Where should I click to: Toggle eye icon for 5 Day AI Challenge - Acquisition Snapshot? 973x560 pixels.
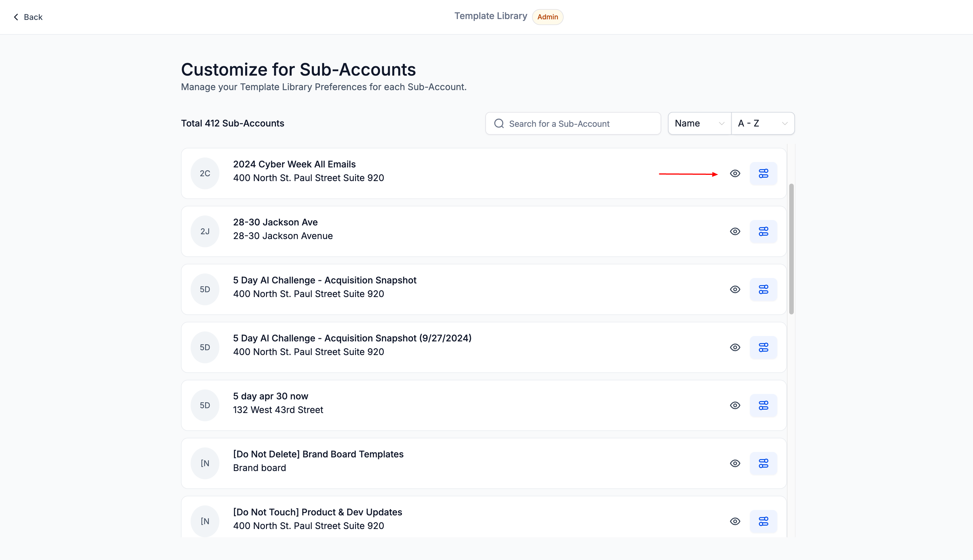click(735, 290)
